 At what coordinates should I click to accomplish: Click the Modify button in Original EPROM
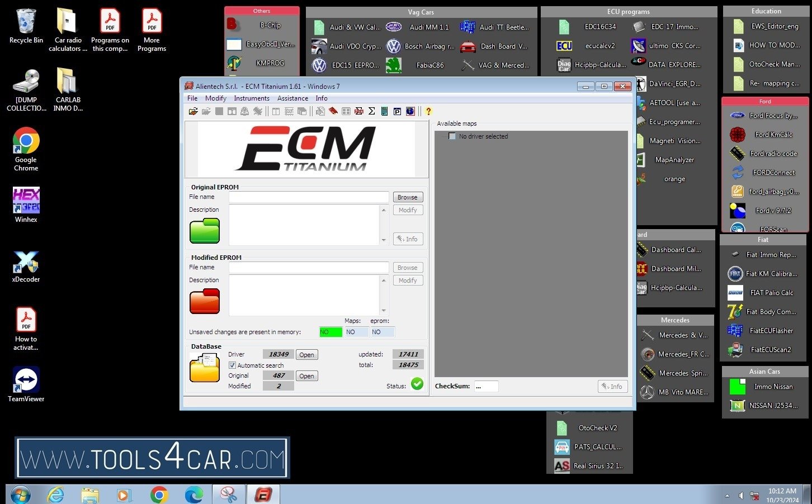(x=408, y=210)
